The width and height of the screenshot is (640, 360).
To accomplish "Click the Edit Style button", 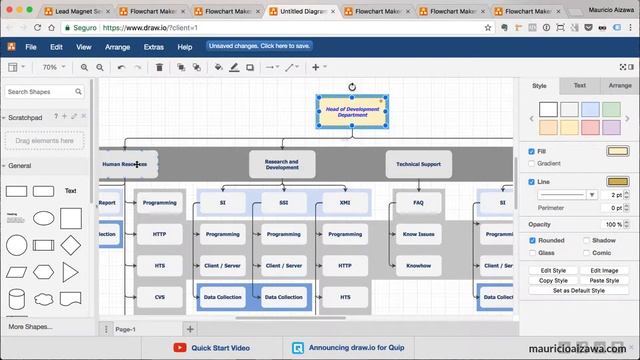I will [x=553, y=271].
